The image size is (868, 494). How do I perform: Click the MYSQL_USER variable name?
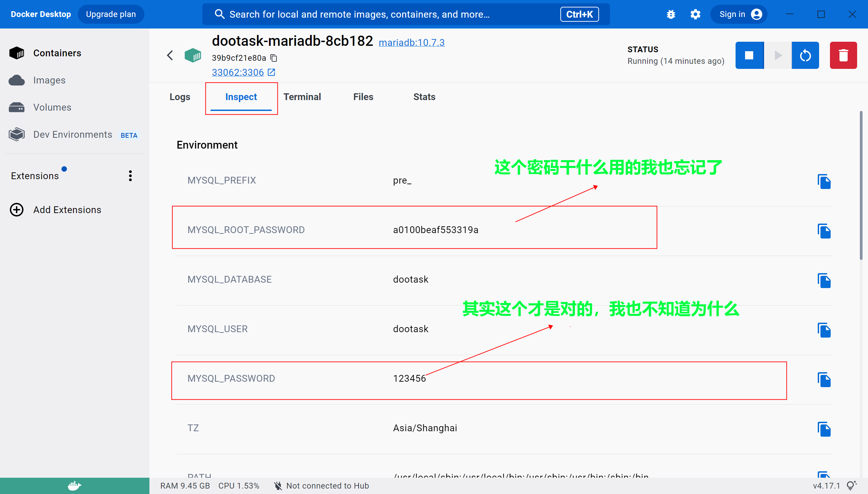pyautogui.click(x=217, y=329)
